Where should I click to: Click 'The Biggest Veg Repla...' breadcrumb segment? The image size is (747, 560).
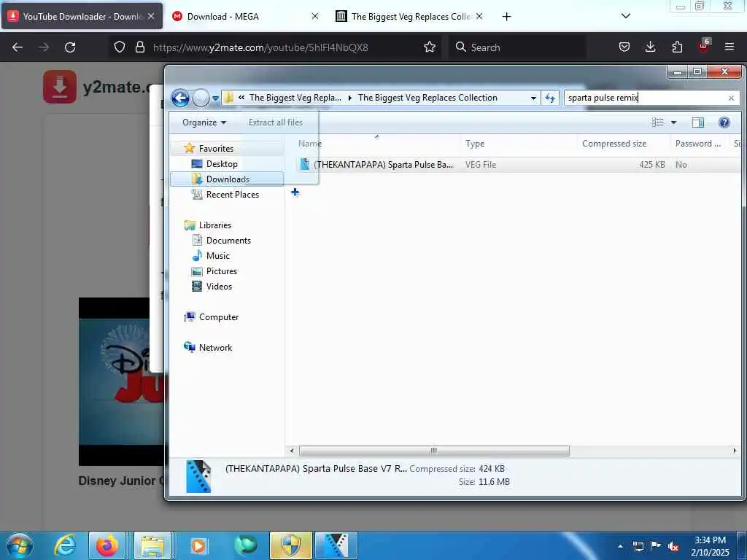pos(295,98)
